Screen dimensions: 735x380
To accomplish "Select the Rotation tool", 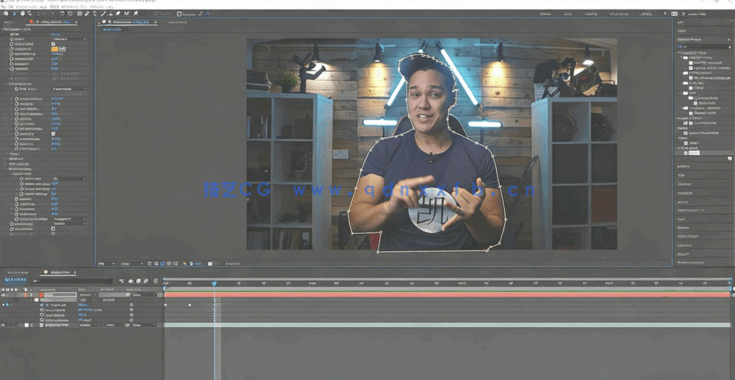I will point(62,14).
